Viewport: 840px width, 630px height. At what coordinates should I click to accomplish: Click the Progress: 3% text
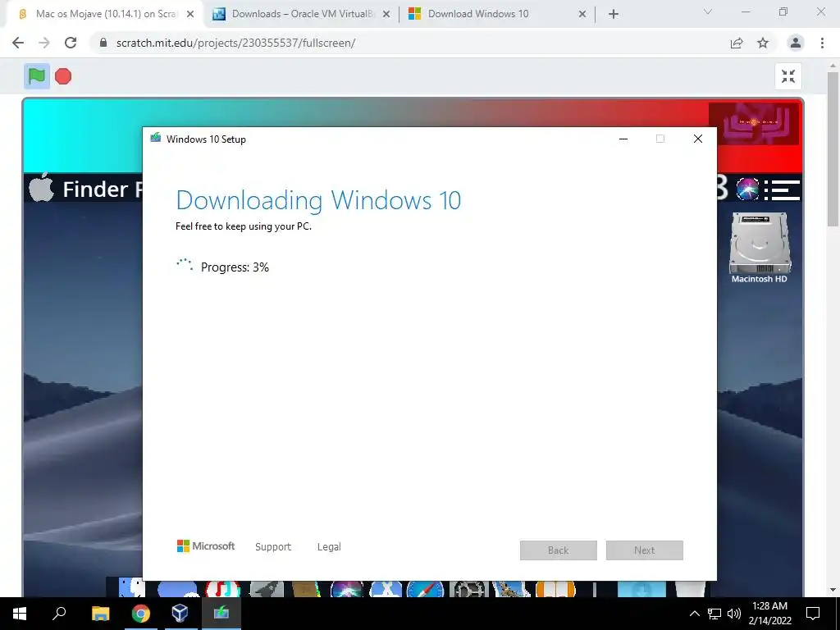(235, 267)
